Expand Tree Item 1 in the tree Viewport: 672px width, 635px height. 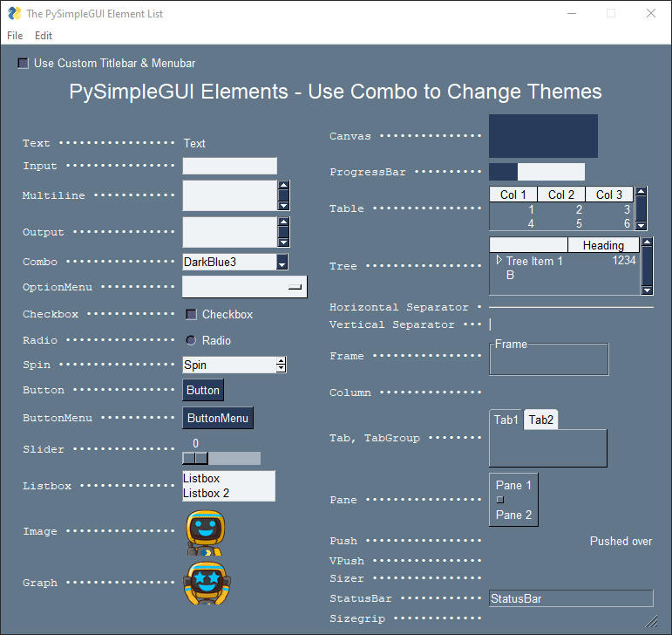499,260
